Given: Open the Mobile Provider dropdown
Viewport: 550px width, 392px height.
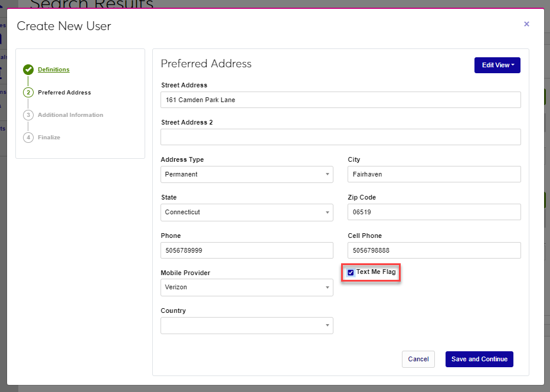Looking at the screenshot, I should (247, 288).
